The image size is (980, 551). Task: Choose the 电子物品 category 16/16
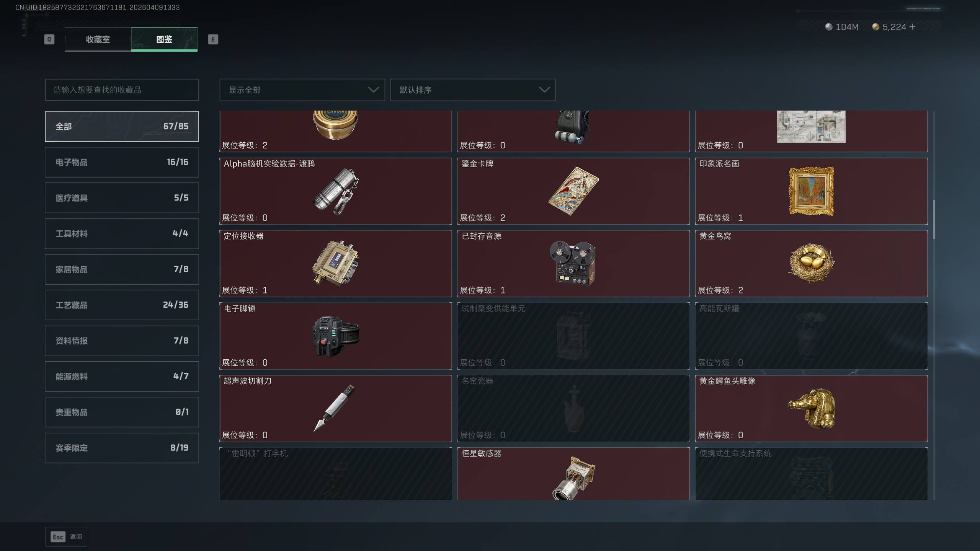[x=122, y=162]
